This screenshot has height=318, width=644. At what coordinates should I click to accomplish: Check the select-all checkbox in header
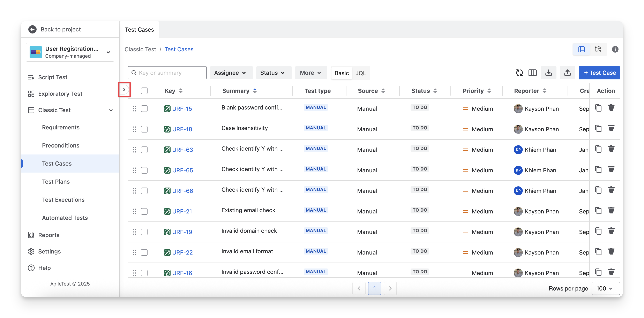point(144,91)
